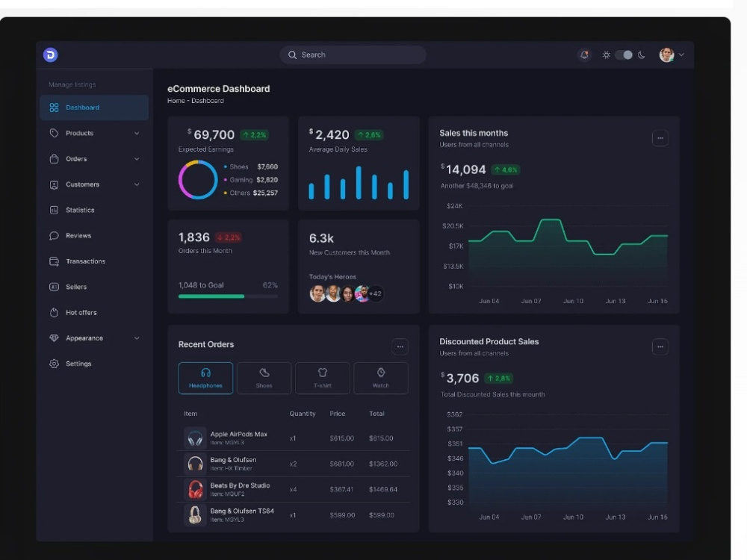Click the Transactions wallet icon
This screenshot has height=560, width=747.
54,261
